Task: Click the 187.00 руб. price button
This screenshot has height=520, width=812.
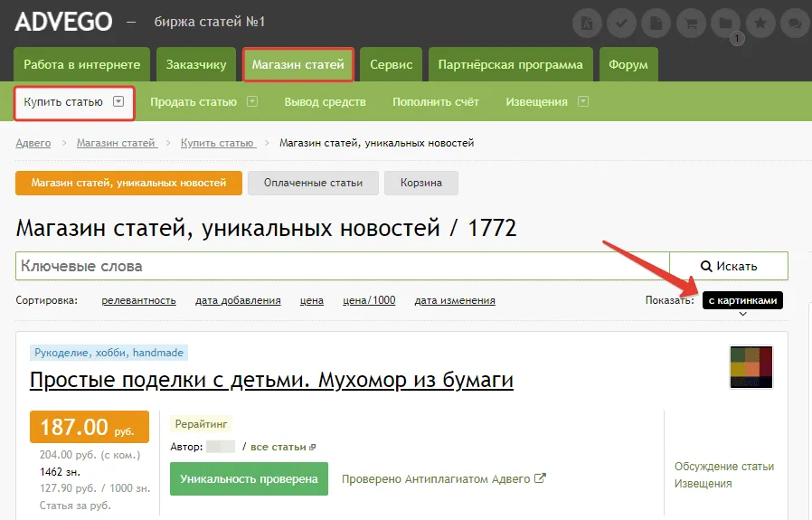Action: [x=90, y=427]
